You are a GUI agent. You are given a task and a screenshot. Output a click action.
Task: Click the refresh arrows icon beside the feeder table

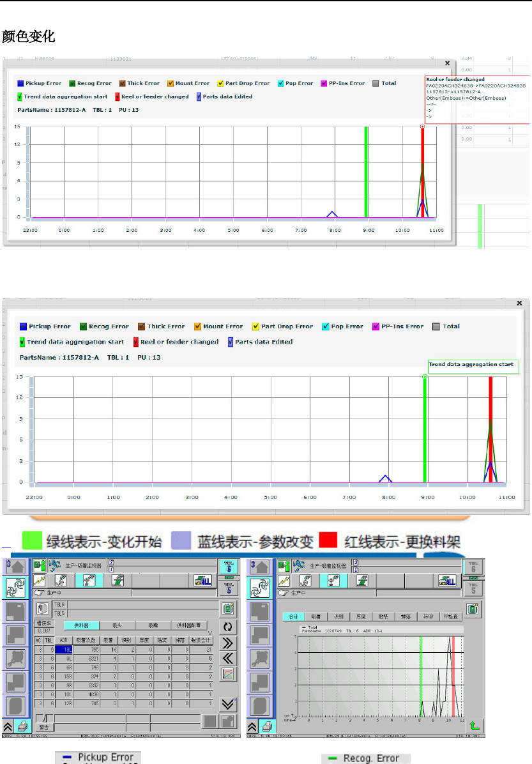[228, 627]
